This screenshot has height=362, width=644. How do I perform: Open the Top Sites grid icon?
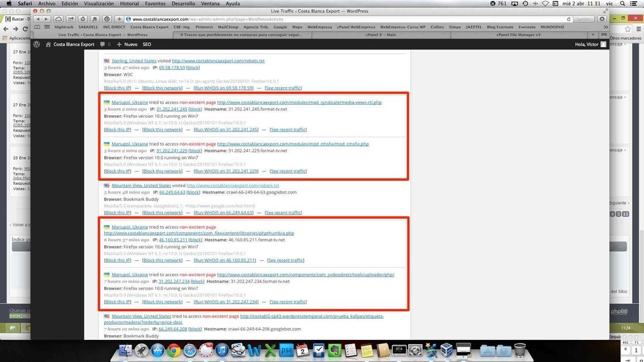(47, 27)
